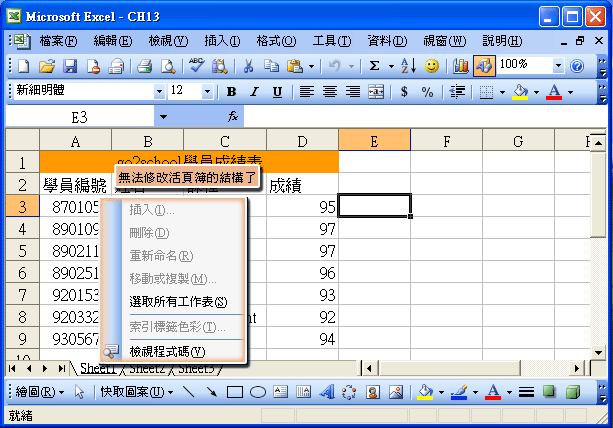This screenshot has width=613, height=428.
Task: Go to the last sheet tab navigation arrow
Action: 62,368
